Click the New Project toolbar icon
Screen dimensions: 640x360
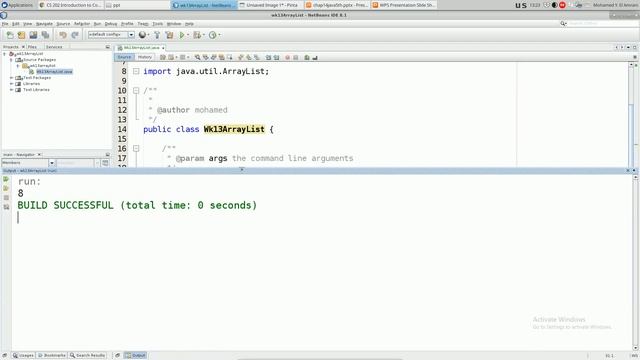click(x=21, y=35)
